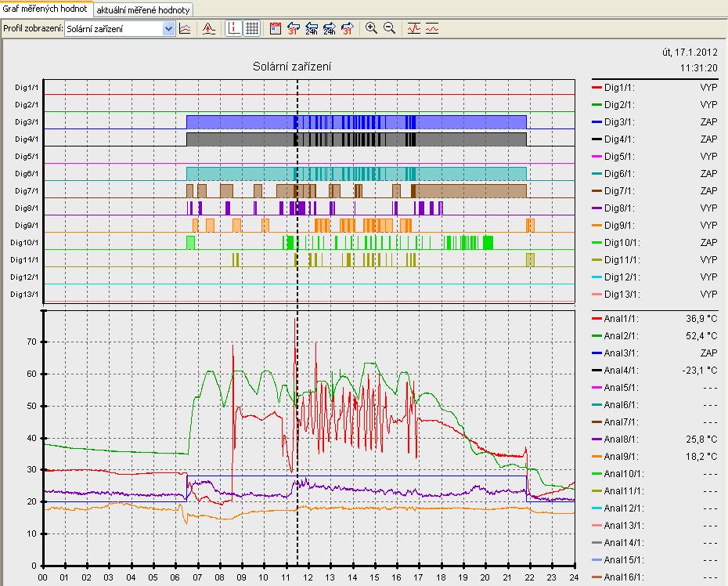Viewport: 728px width, 586px height.
Task: Click the ZAP state of Dig3/1
Action: pos(709,121)
